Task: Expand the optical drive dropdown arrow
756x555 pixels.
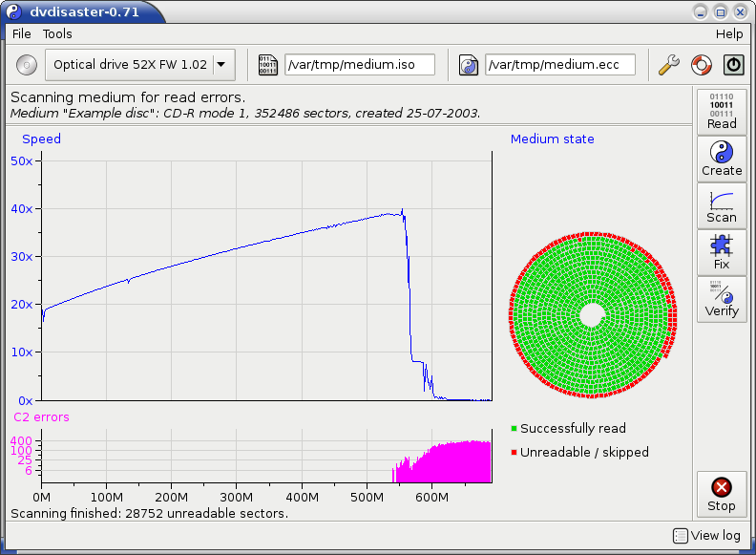Action: (221, 65)
